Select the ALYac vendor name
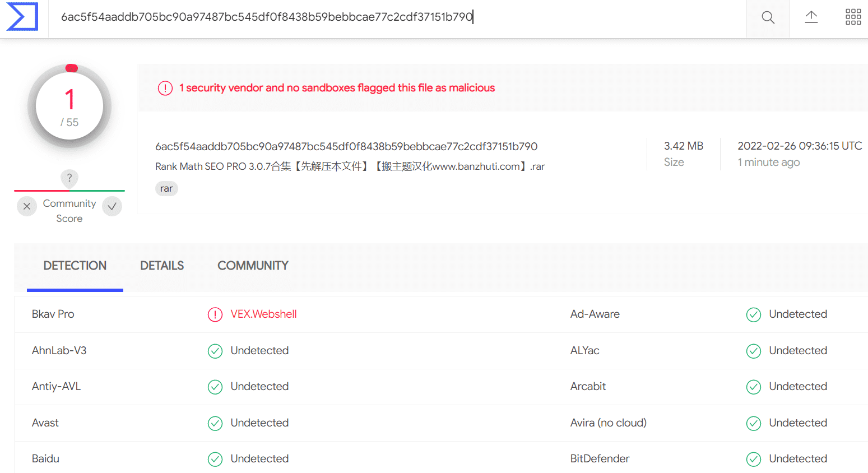The image size is (868, 473). (585, 351)
